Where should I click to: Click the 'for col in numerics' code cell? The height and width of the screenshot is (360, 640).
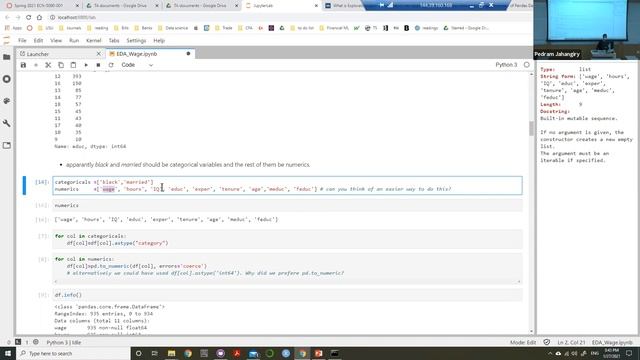[x=287, y=269]
